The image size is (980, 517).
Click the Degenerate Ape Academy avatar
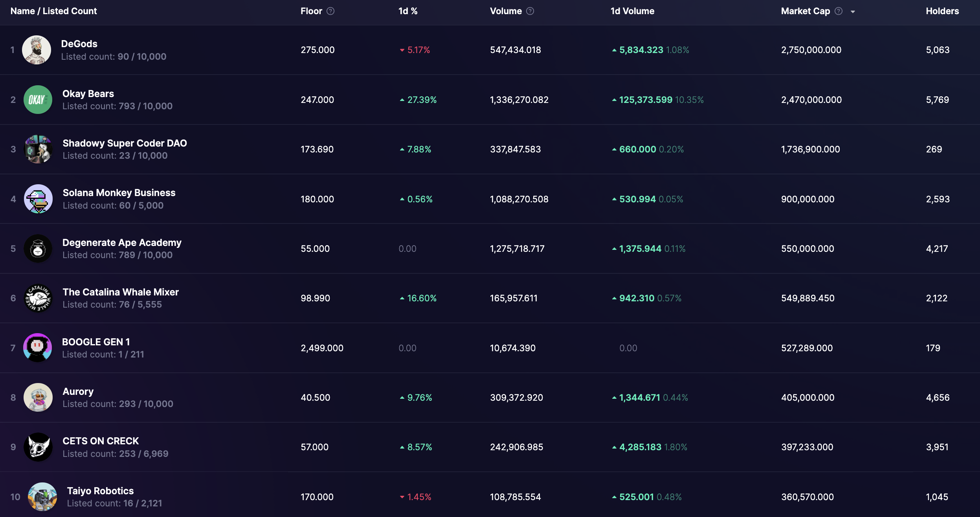(x=38, y=249)
